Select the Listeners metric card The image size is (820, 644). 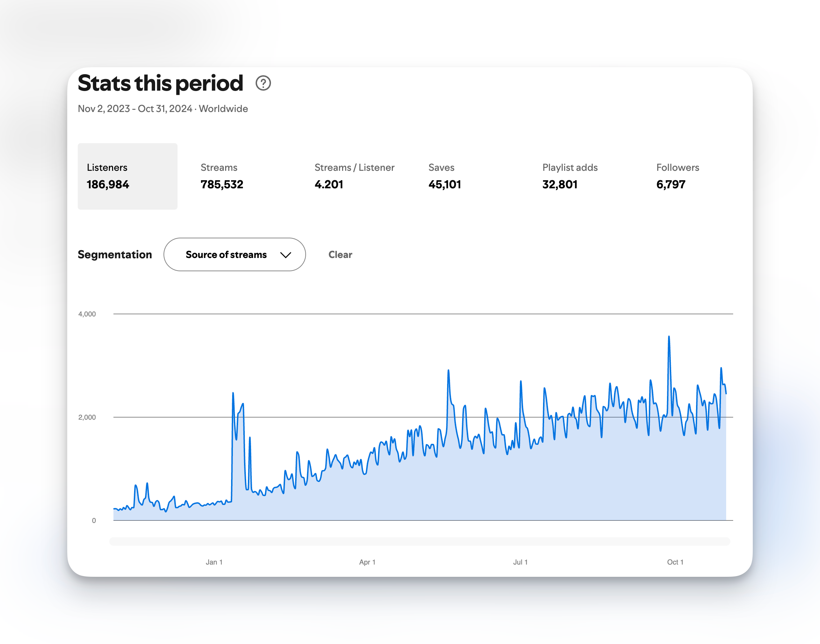coord(127,176)
